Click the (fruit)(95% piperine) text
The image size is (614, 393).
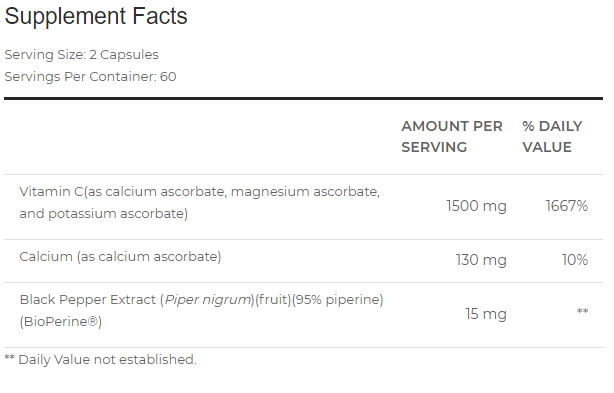319,300
